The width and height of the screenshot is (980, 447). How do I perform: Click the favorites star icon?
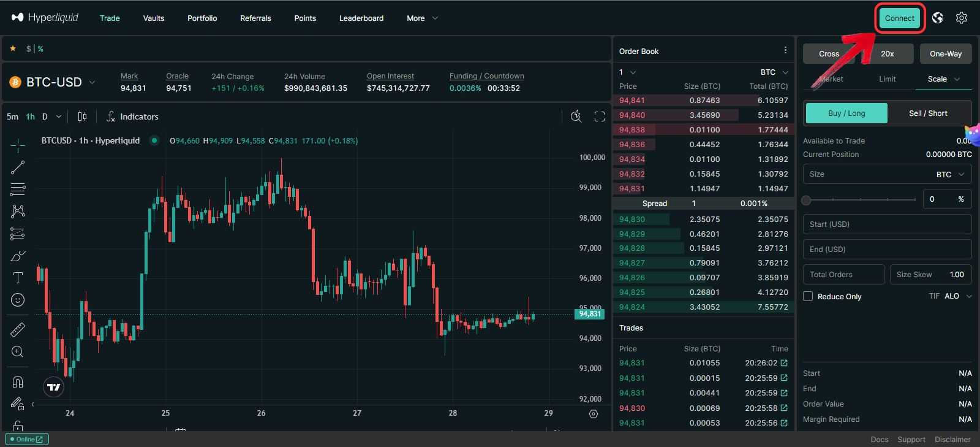pos(13,48)
